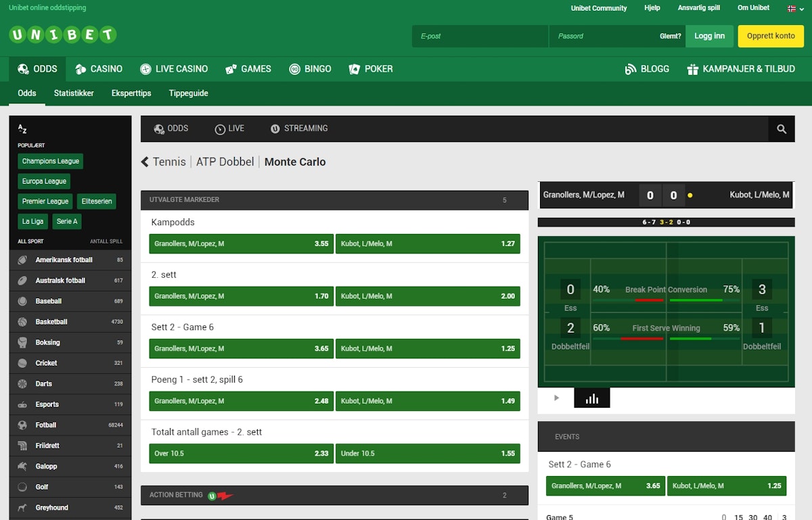
Task: Click the Cricket sport icon
Action: [22, 363]
